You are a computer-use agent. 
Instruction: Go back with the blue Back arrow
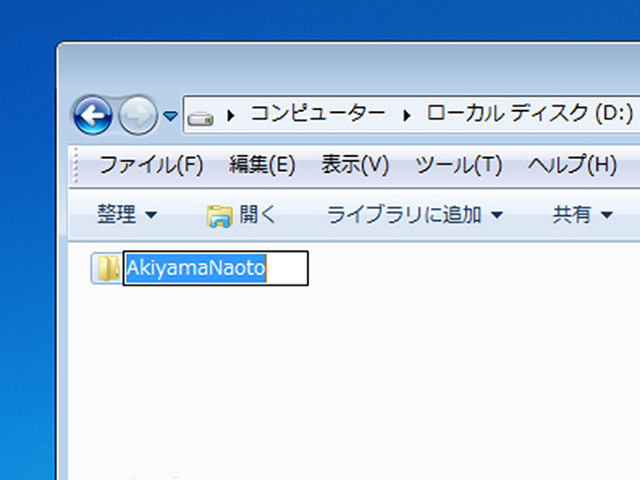pos(93,116)
